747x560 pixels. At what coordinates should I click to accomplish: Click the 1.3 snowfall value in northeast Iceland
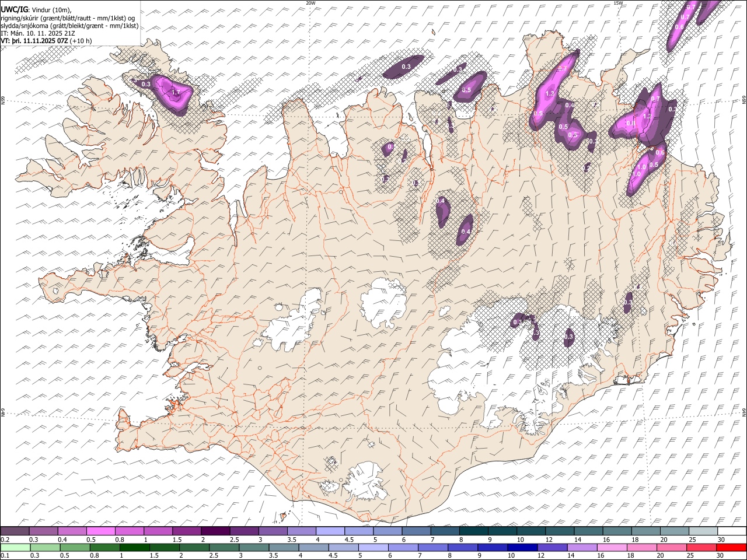pyautogui.click(x=550, y=94)
